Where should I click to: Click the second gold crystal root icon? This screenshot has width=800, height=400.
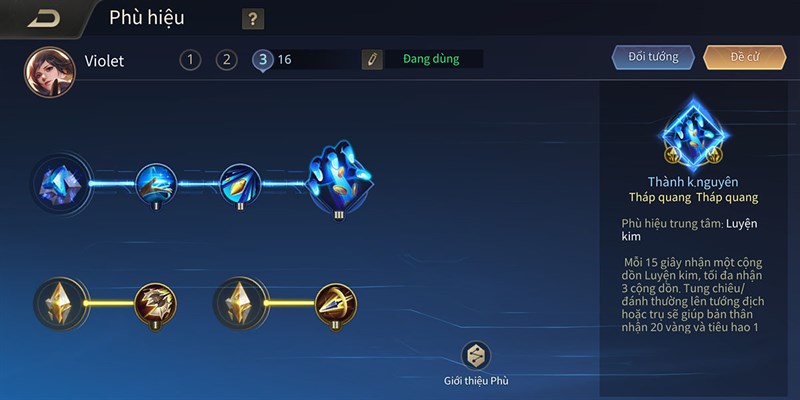[241, 304]
